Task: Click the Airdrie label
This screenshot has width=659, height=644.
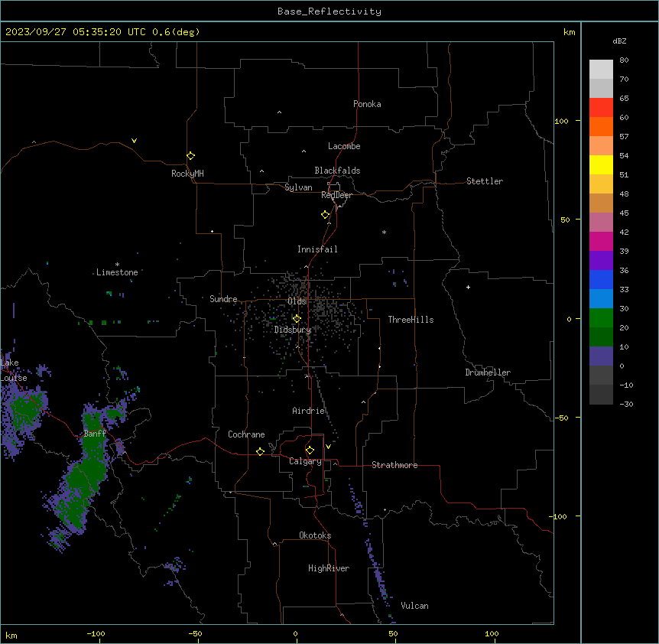Action: [x=309, y=411]
